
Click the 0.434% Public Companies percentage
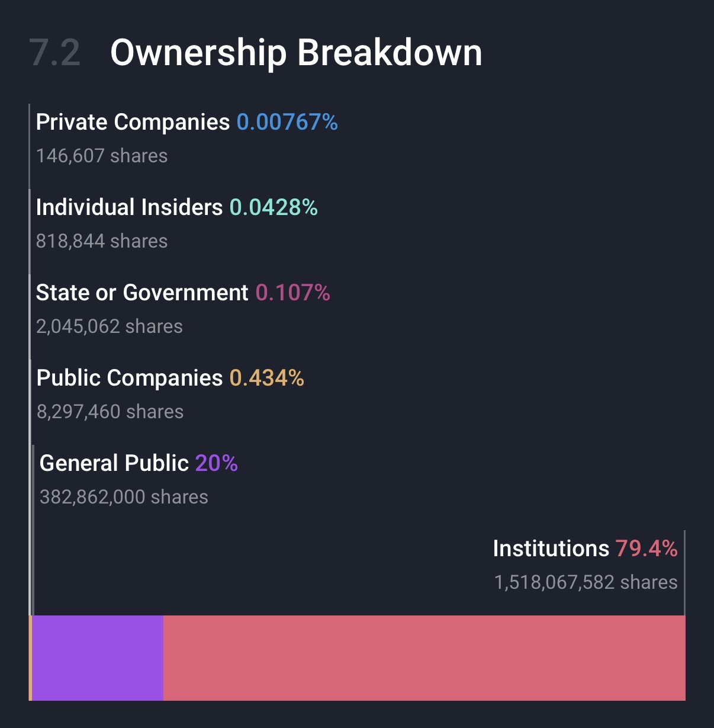[266, 378]
